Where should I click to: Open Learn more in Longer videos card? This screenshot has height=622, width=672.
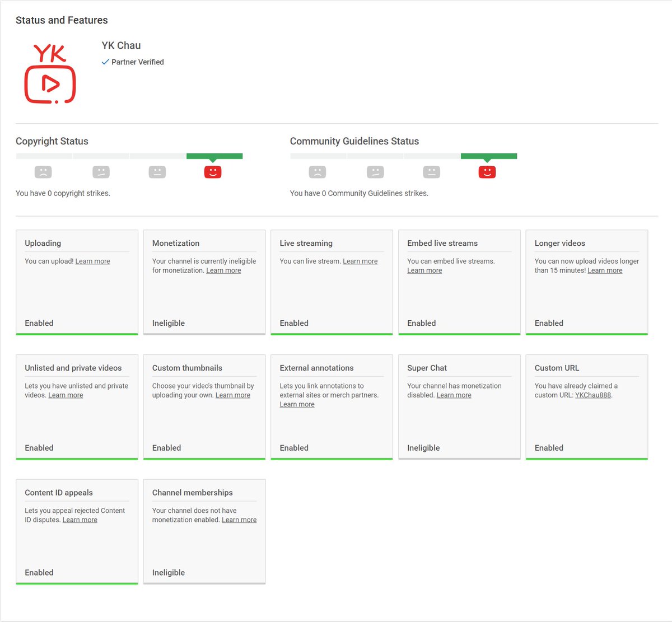click(605, 270)
